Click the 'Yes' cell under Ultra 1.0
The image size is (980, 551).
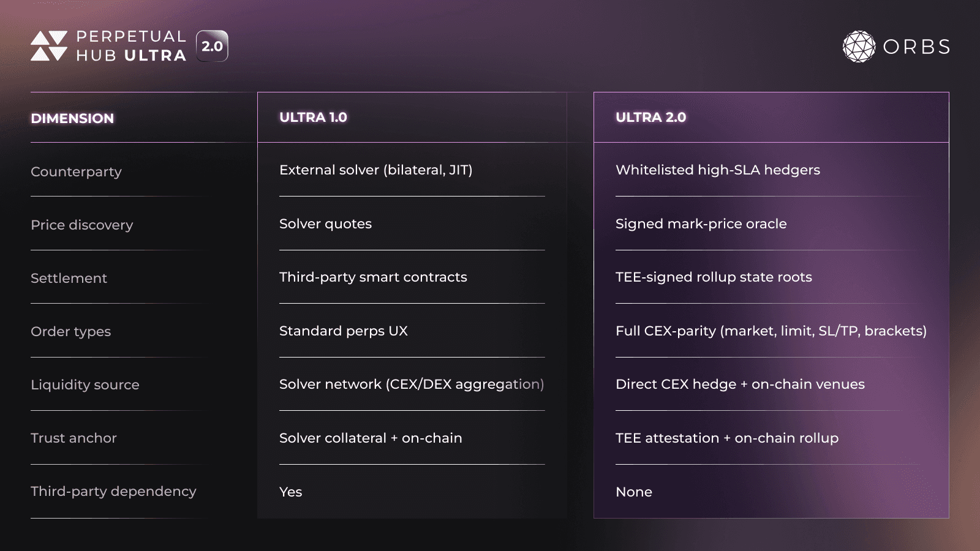point(290,492)
